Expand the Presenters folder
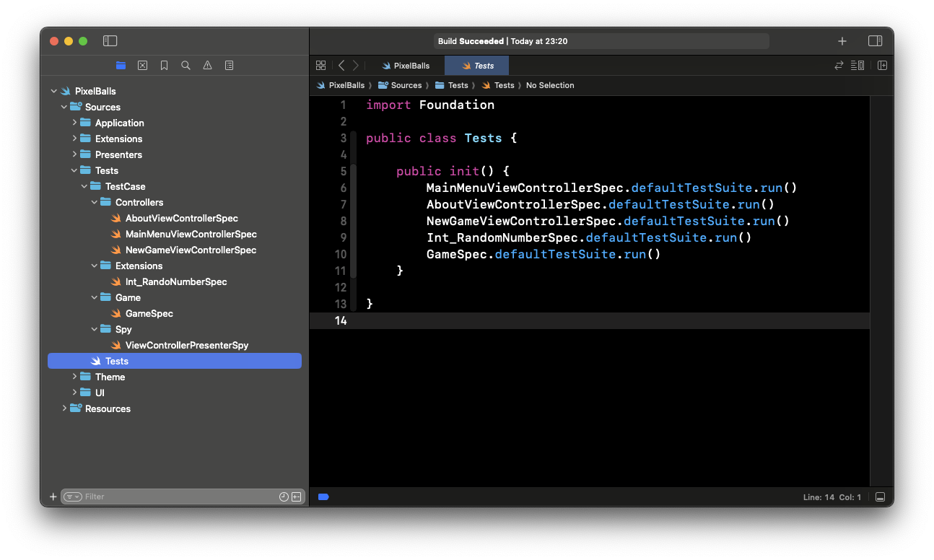The width and height of the screenshot is (934, 560). 74,154
